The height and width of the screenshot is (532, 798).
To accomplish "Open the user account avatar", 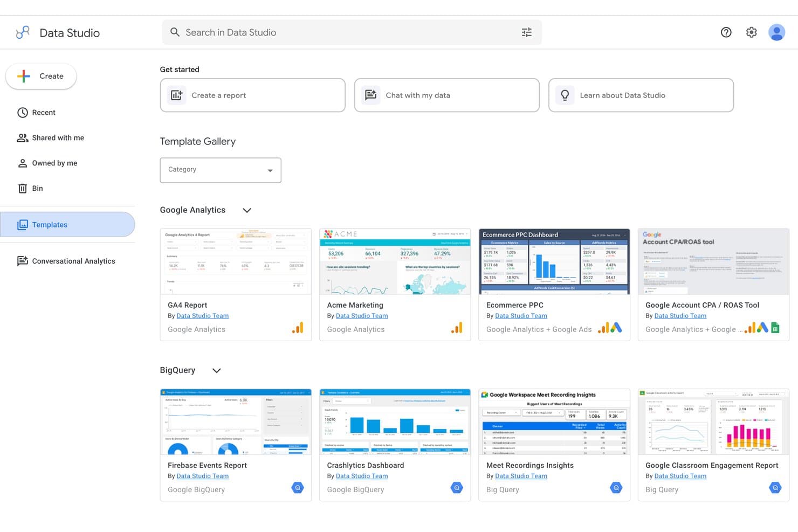I will click(x=777, y=32).
